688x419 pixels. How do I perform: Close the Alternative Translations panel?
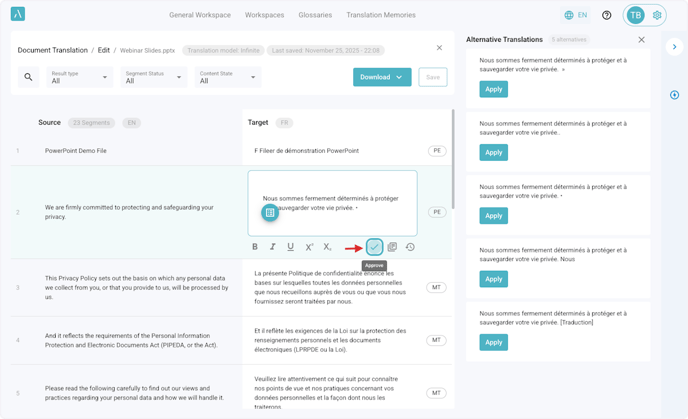tap(642, 40)
